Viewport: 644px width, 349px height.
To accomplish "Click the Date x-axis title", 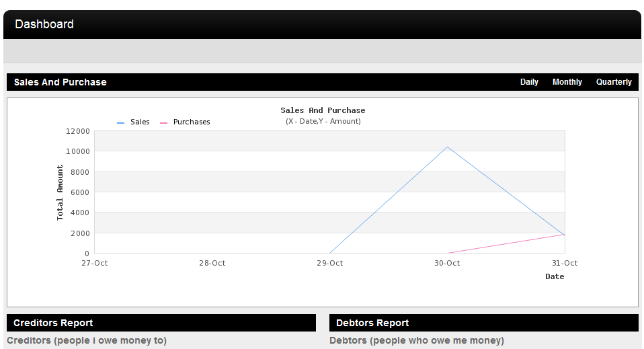I will (x=555, y=276).
